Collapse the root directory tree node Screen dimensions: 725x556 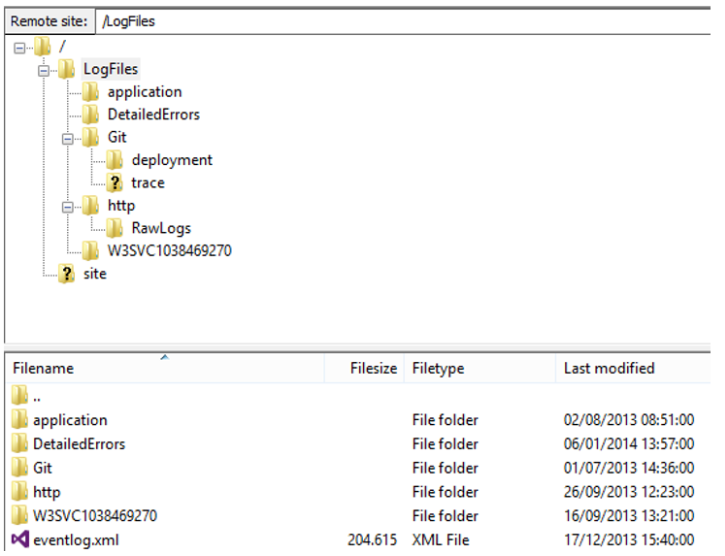tap(20, 47)
